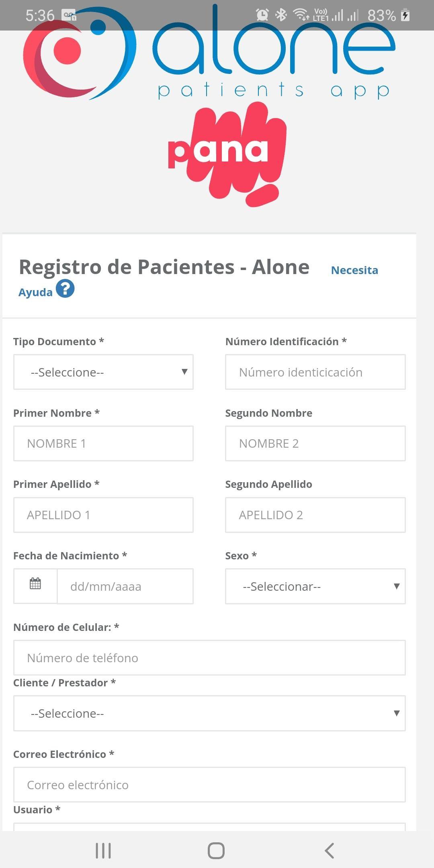434x868 pixels.
Task: Click the dd/mm/aaaa date field
Action: click(125, 586)
